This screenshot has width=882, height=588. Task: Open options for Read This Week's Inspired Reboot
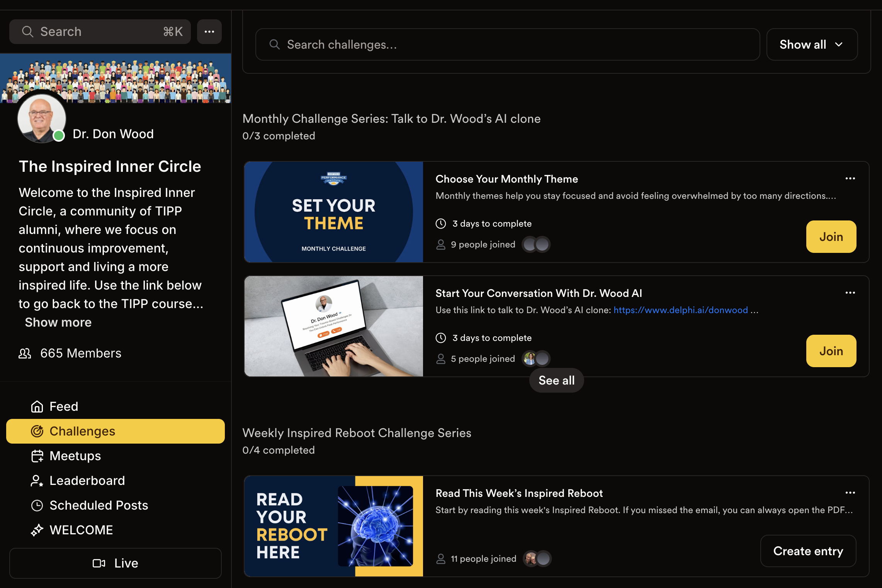(x=850, y=493)
